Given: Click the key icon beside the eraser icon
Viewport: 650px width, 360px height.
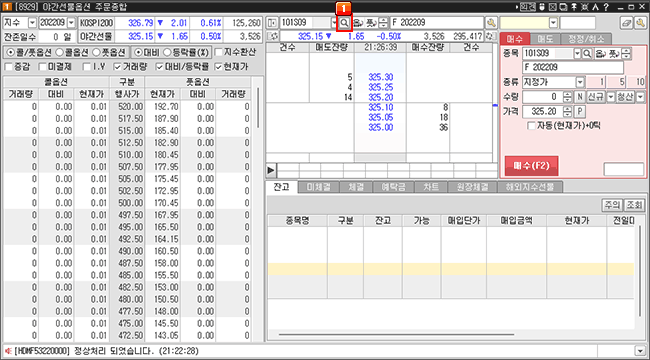Looking at the screenshot, I should pos(640,23).
